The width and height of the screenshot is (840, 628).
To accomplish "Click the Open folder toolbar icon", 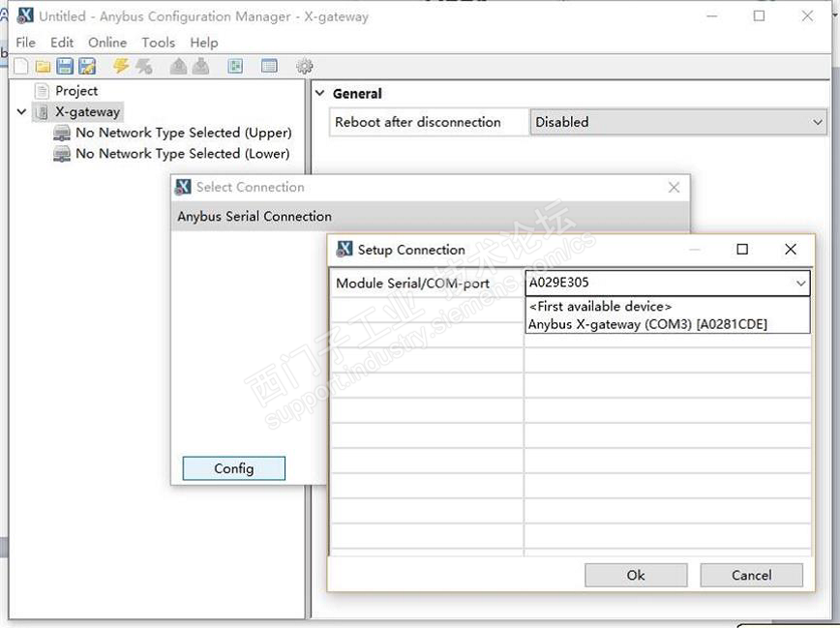I will point(43,66).
